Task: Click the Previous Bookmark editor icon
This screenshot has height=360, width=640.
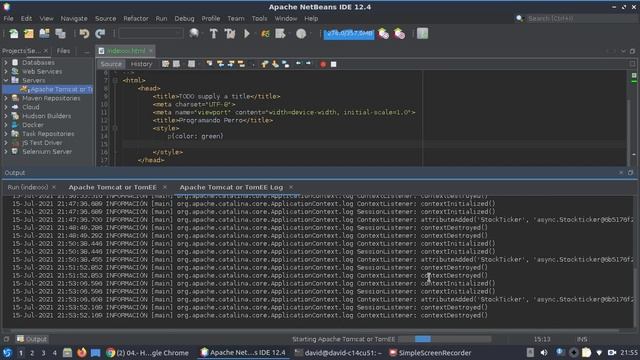Action: pyautogui.click(x=264, y=64)
